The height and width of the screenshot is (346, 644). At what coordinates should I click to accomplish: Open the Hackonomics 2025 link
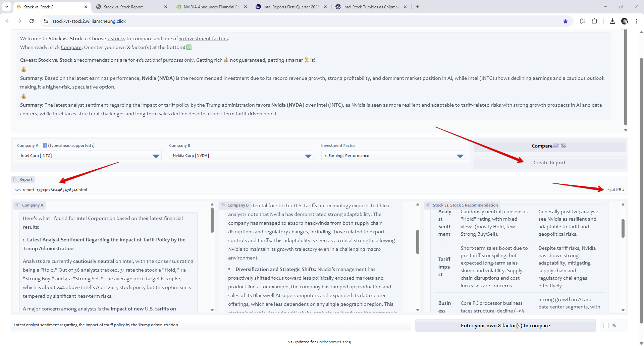click(334, 342)
